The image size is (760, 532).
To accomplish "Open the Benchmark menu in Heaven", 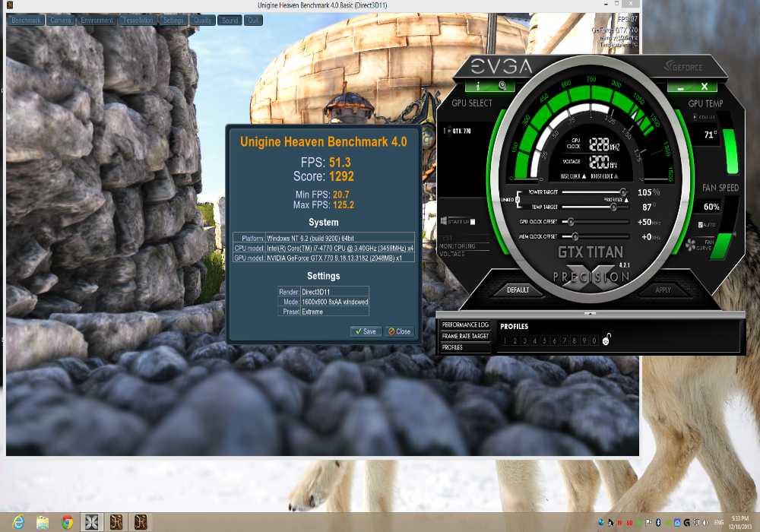I will 26,21.
